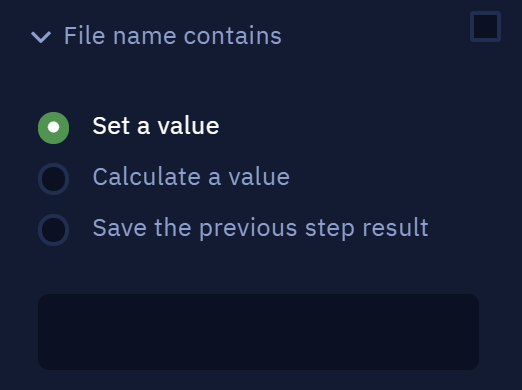Switch mode to Calculate a value

(53, 179)
